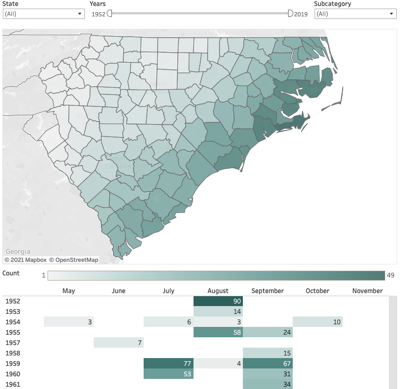Click the November column header

pos(367,291)
